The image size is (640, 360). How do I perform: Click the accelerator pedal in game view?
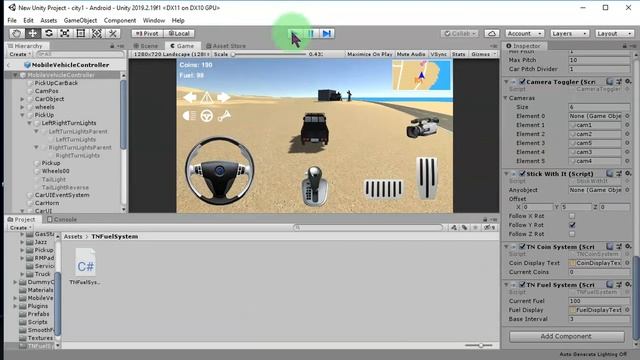point(427,178)
